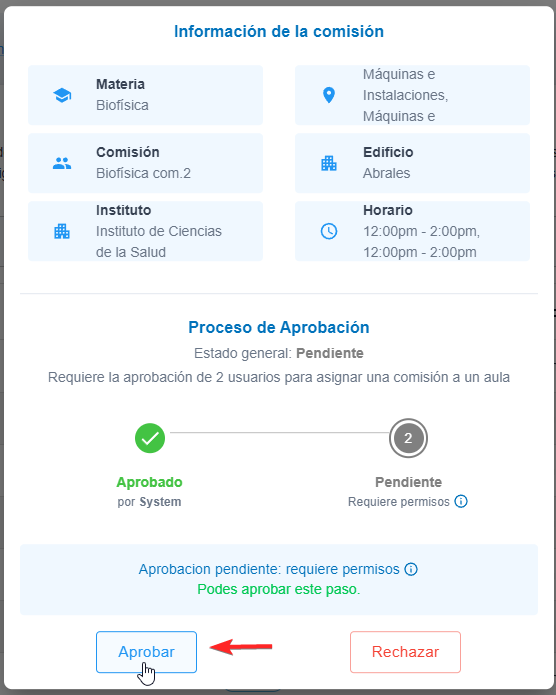Viewport: 556px width, 695px height.
Task: Click the building icon beside Edificio
Action: point(329,163)
